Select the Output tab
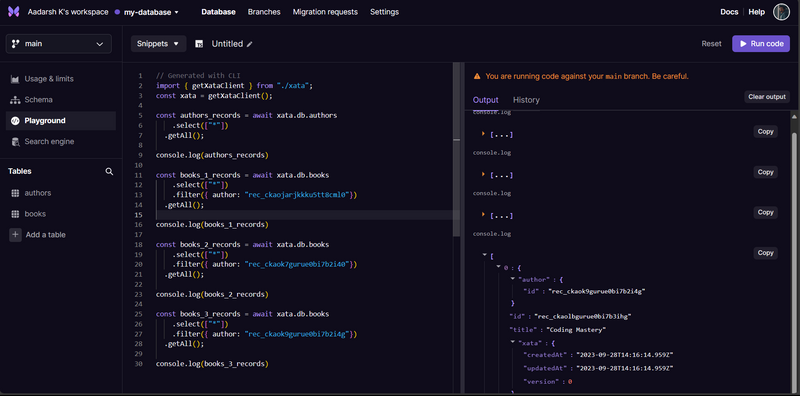This screenshot has width=800, height=396. pos(486,100)
